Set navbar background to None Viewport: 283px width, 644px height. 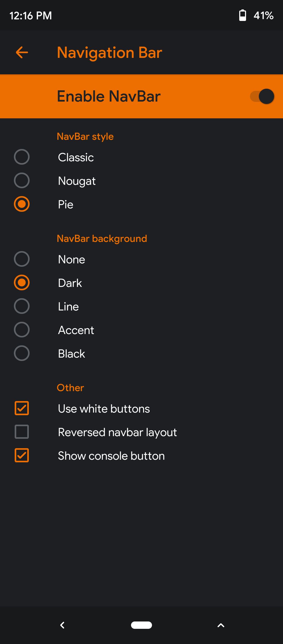[x=22, y=259]
